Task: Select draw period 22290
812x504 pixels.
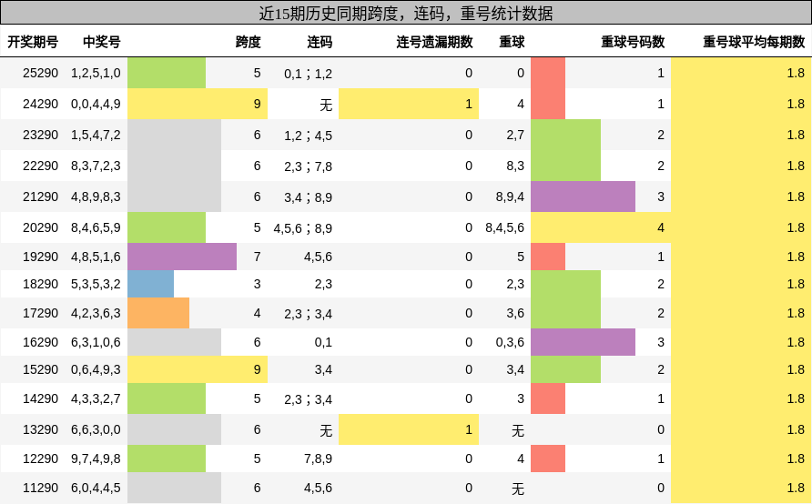Action: (x=40, y=166)
